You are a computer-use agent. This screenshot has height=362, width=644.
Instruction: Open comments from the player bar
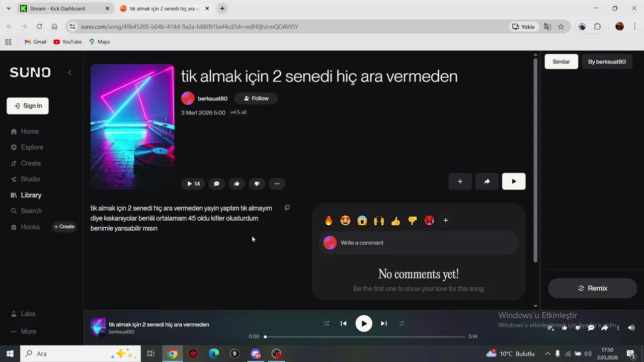click(x=591, y=328)
